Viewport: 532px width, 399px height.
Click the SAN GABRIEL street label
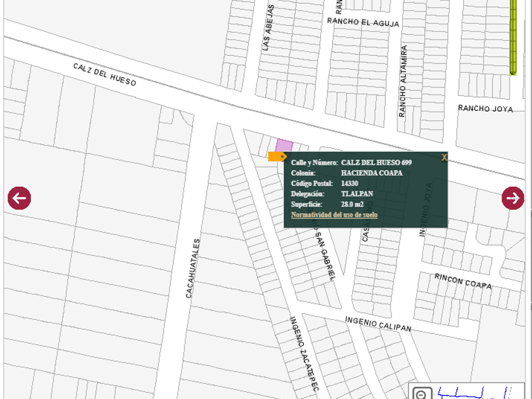(326, 256)
